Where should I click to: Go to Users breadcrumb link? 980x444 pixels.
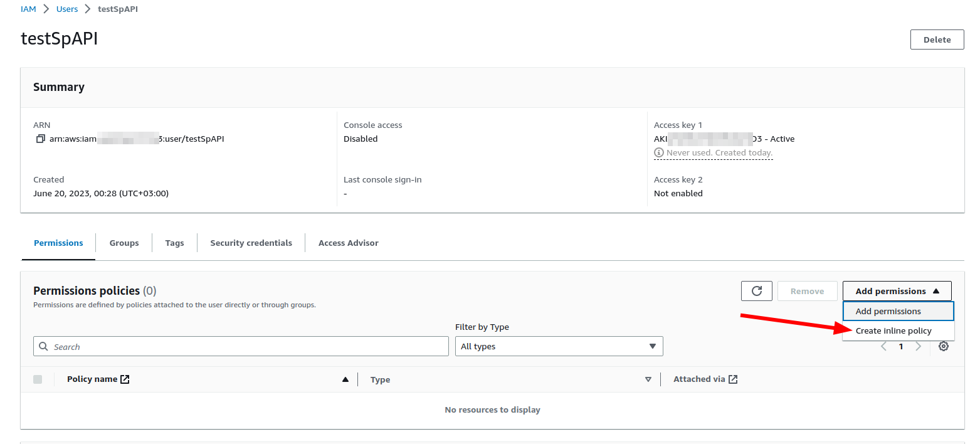click(x=67, y=9)
